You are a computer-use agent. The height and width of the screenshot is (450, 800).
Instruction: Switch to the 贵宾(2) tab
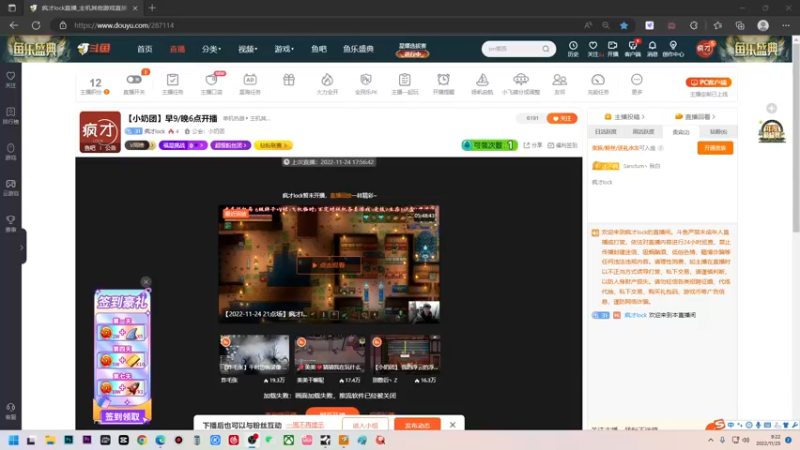pyautogui.click(x=681, y=132)
